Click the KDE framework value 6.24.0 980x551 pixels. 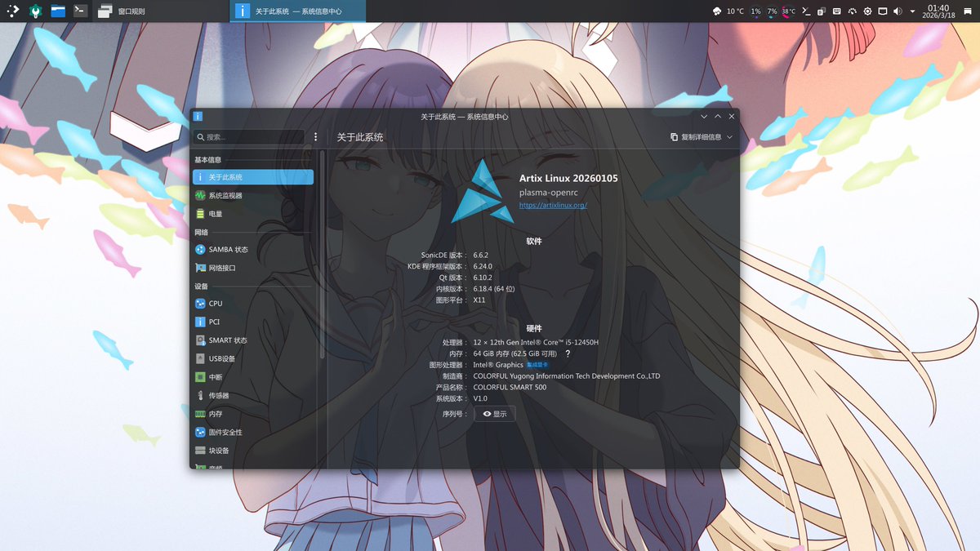click(x=483, y=266)
